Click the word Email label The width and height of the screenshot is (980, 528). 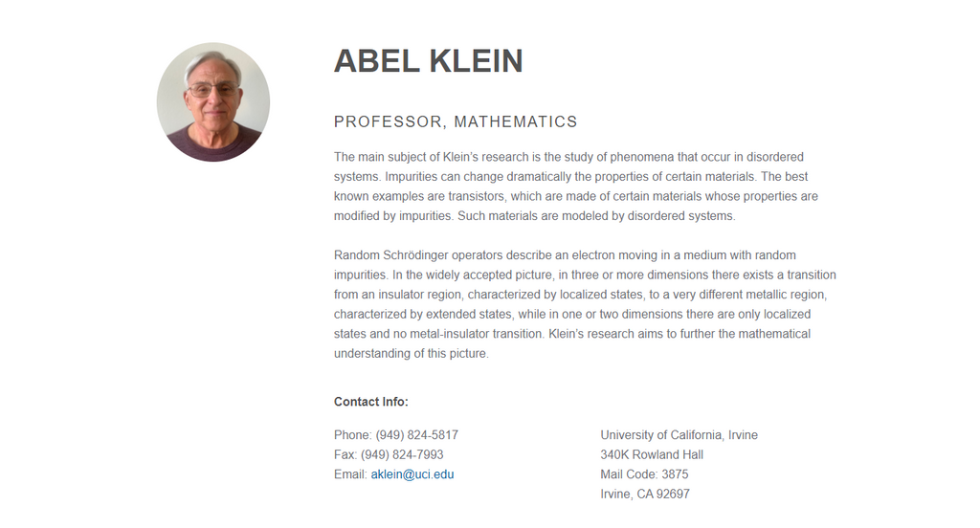pos(350,474)
